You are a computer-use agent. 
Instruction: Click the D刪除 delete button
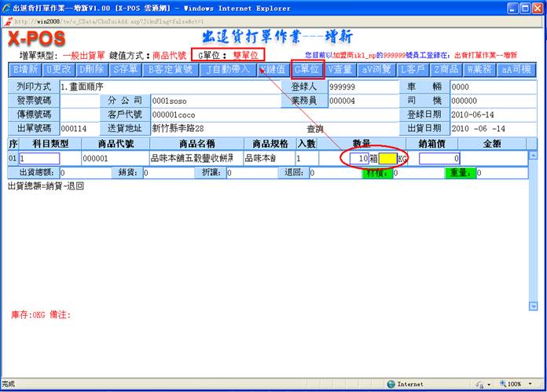[x=91, y=69]
